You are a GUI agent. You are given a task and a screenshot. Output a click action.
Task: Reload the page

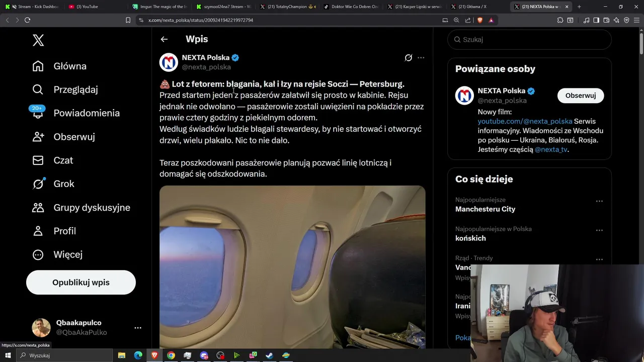click(x=27, y=20)
